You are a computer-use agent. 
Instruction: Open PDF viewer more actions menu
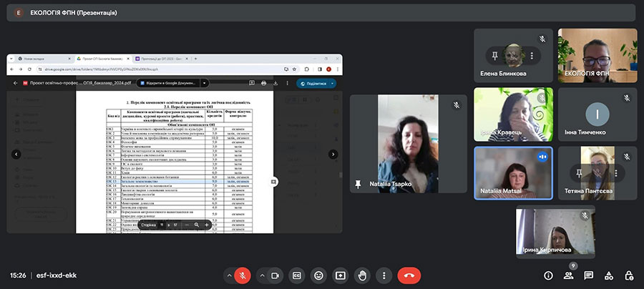287,83
